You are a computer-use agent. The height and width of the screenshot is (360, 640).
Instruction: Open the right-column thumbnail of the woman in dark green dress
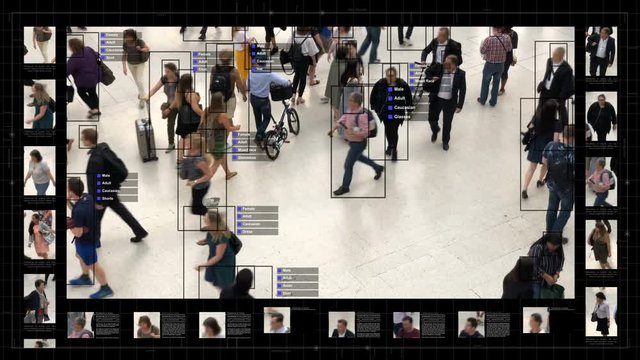click(x=601, y=244)
